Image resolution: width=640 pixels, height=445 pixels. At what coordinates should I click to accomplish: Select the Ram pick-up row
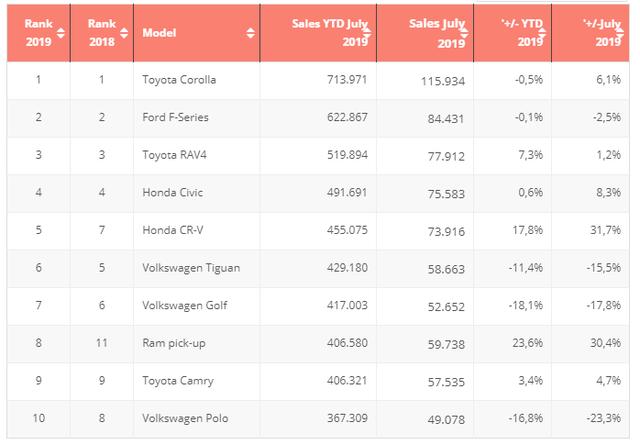tap(318, 343)
